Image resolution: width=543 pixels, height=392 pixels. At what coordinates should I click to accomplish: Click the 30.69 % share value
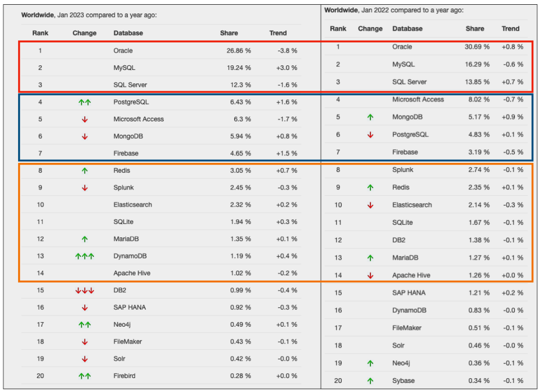point(477,47)
